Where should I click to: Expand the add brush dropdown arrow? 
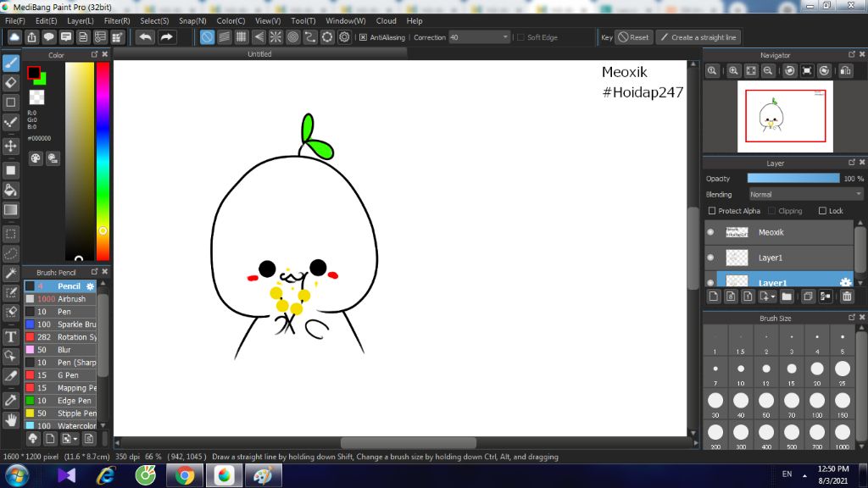click(x=75, y=440)
